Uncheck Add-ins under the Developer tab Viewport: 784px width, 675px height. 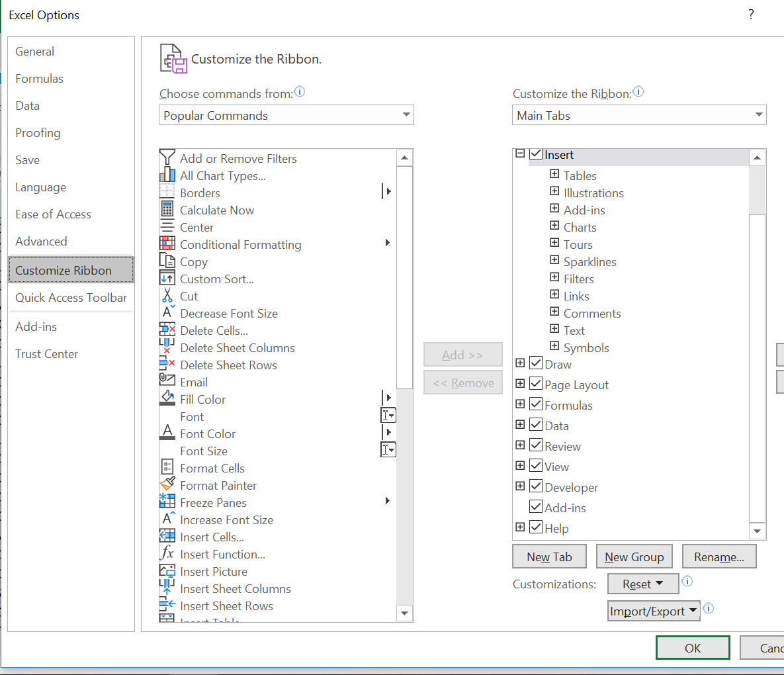coord(536,507)
